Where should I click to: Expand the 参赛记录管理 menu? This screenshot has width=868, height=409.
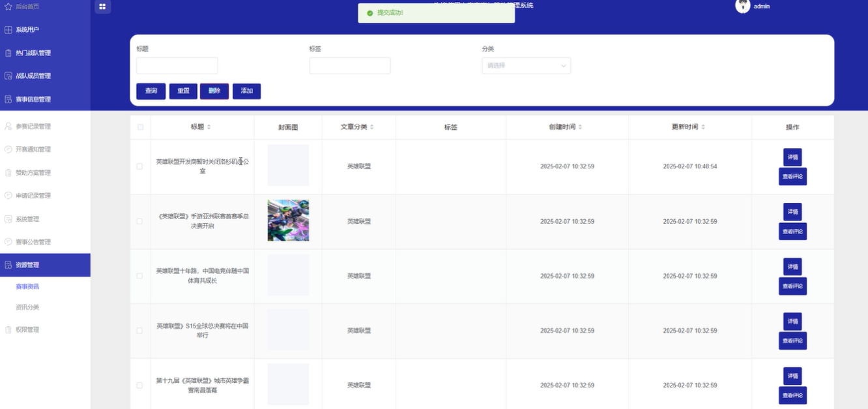pos(45,127)
